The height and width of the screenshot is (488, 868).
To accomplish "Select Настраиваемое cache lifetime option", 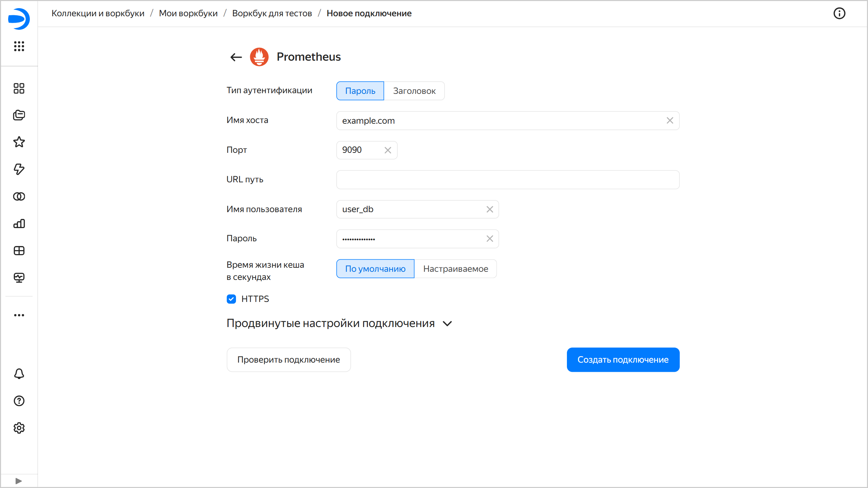I will [455, 269].
